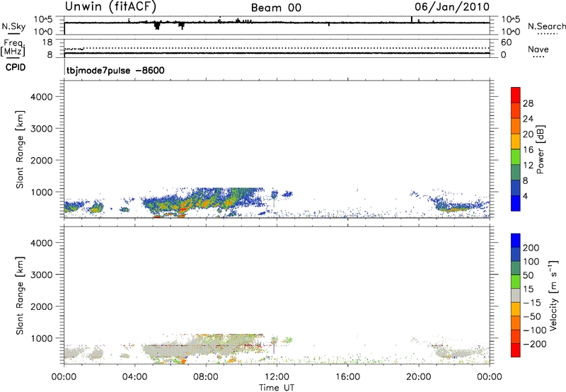Click the noise spike near 19:30 in N.Sky panel
Image resolution: width=566 pixels, height=392 pixels.
click(x=412, y=20)
